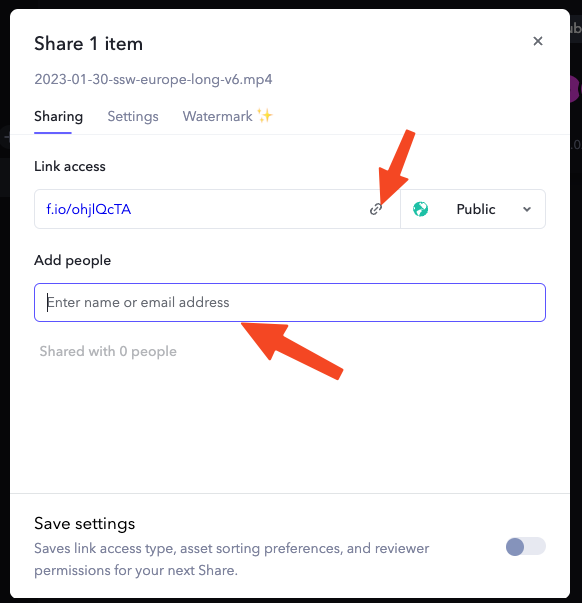Image resolution: width=582 pixels, height=603 pixels.
Task: Click the Save settings description text
Action: click(x=232, y=559)
